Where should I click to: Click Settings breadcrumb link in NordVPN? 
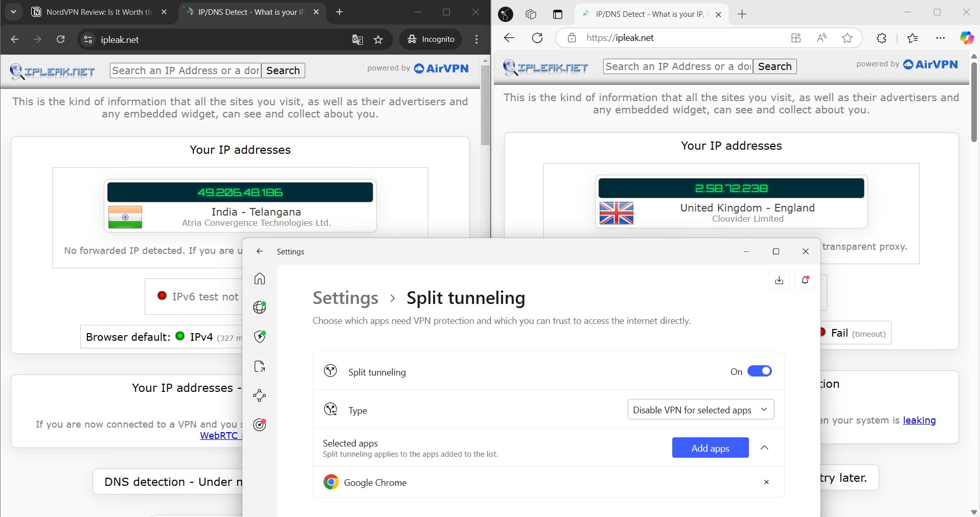click(346, 298)
